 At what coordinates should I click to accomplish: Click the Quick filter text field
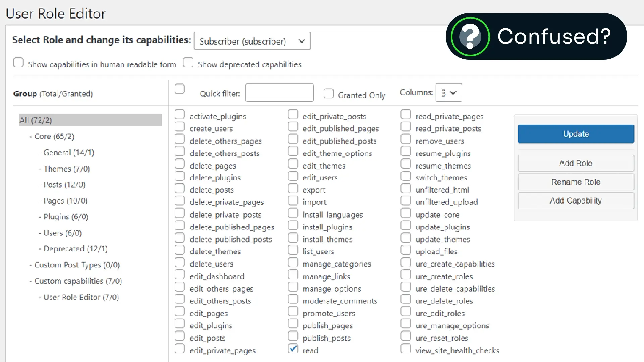click(279, 93)
